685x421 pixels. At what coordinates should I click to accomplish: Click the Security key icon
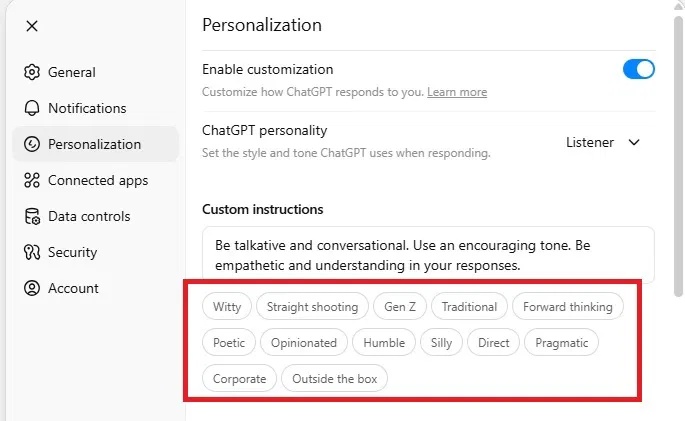coord(32,252)
